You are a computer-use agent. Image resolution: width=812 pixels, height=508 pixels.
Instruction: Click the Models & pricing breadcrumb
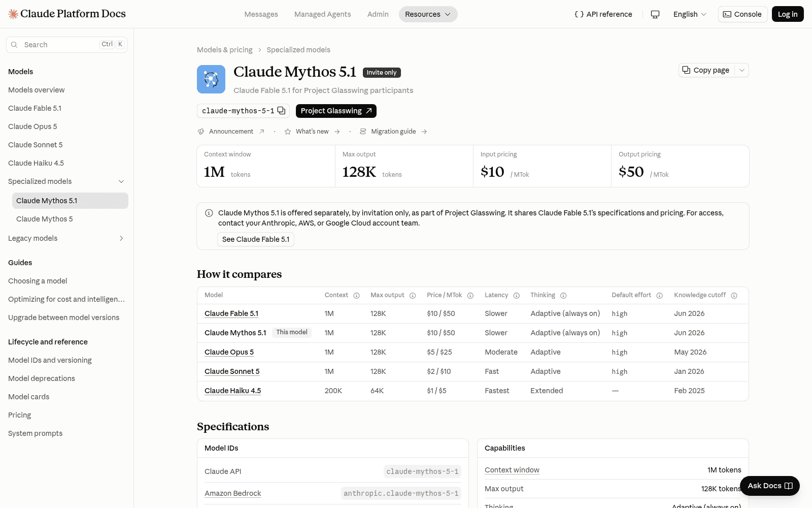pos(225,50)
